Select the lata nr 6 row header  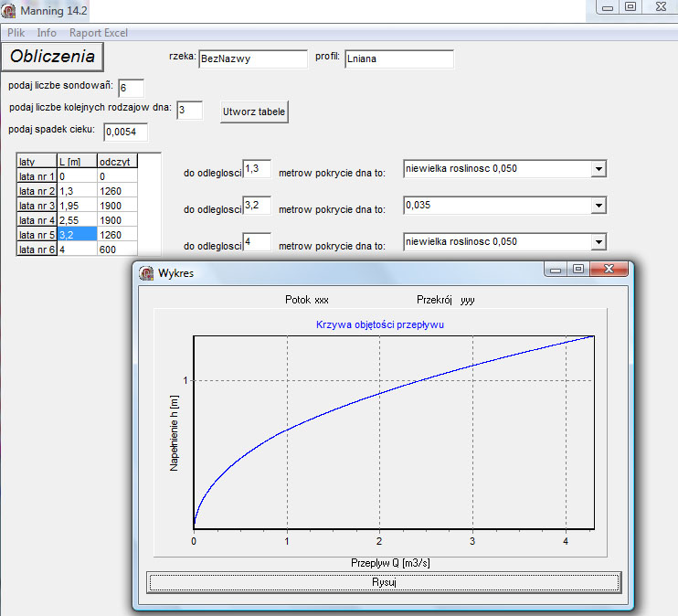[x=37, y=250]
